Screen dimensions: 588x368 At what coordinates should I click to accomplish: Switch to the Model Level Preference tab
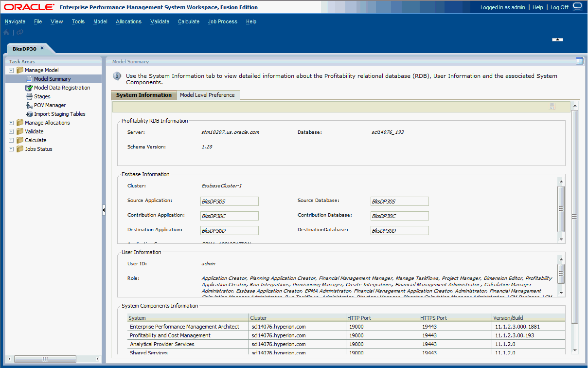click(x=207, y=95)
